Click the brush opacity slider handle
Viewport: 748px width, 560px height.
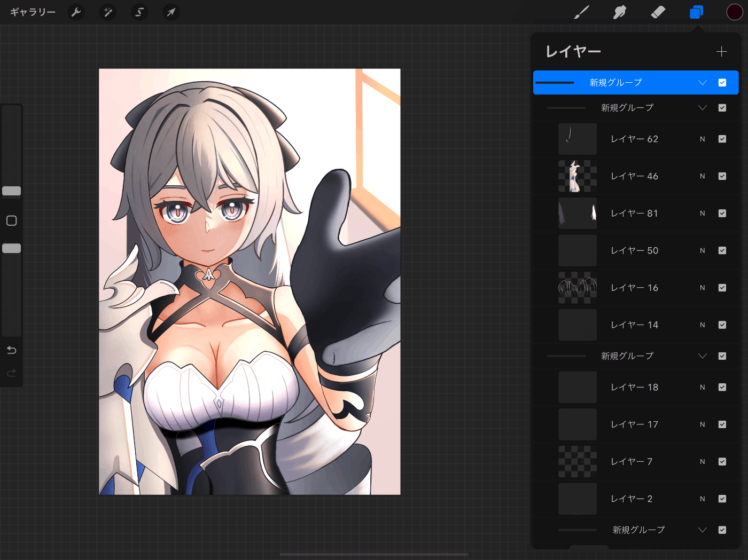(12, 248)
